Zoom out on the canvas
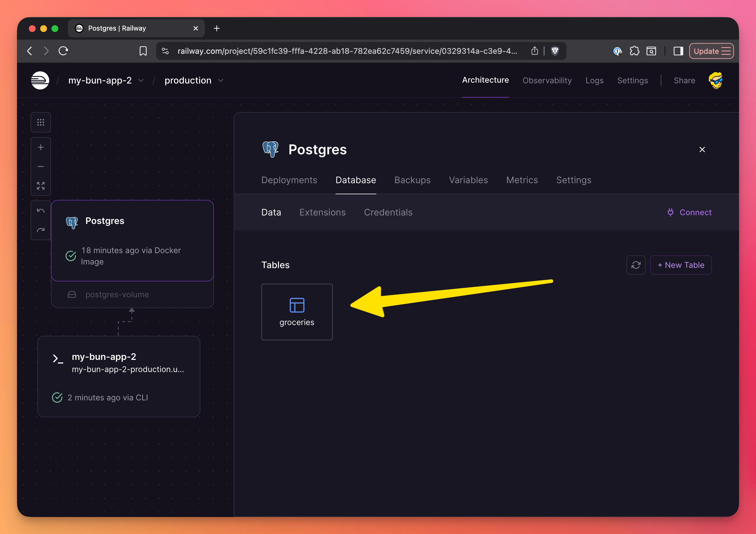This screenshot has height=534, width=756. [40, 167]
